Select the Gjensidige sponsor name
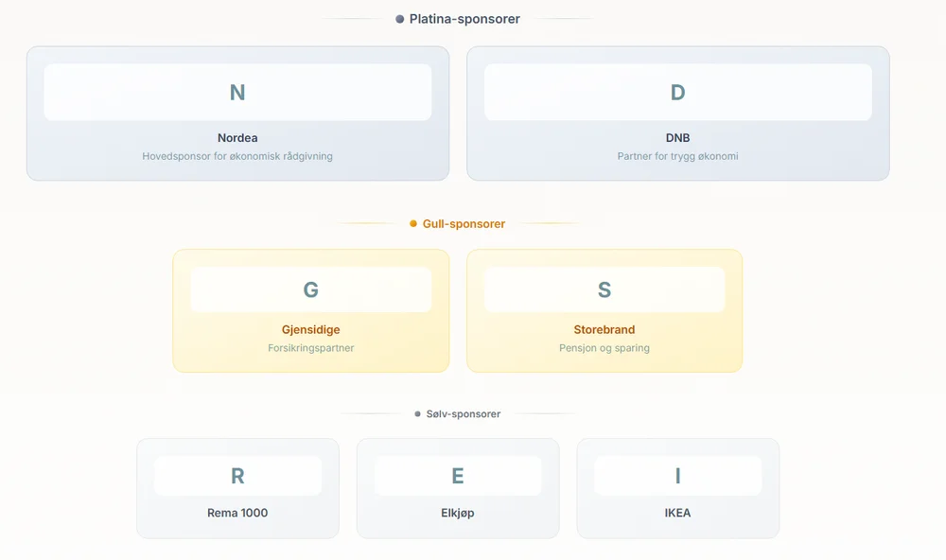The image size is (946, 560). 310,330
